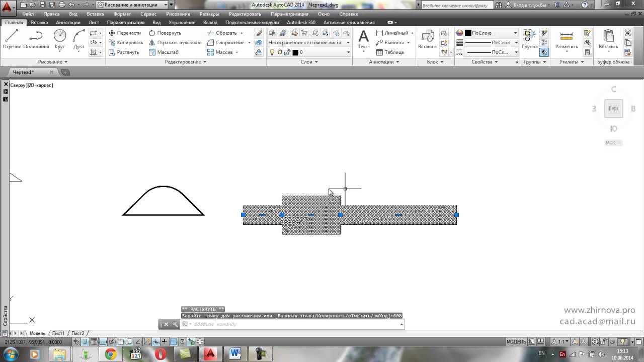Viewport: 644px width, 362px height.
Task: Toggle the layer freeze sun icon
Action: pos(280,52)
